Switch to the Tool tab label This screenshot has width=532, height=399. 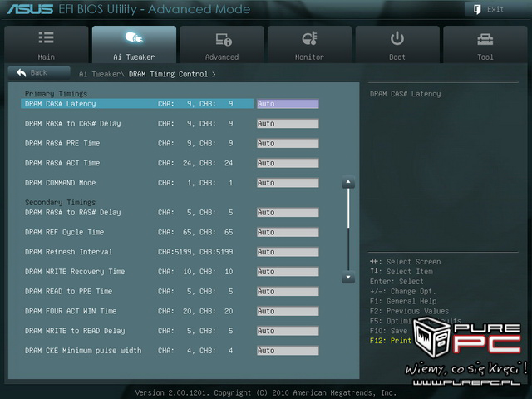[x=485, y=57]
